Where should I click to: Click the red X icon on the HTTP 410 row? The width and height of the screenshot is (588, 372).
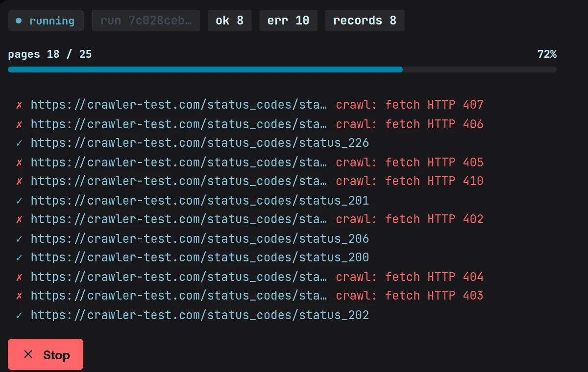(19, 181)
